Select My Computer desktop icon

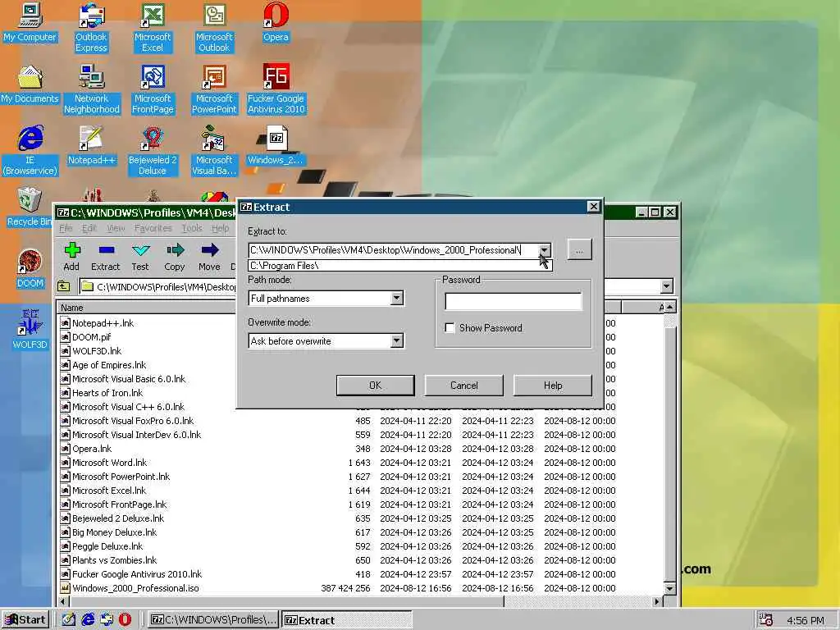click(x=30, y=23)
